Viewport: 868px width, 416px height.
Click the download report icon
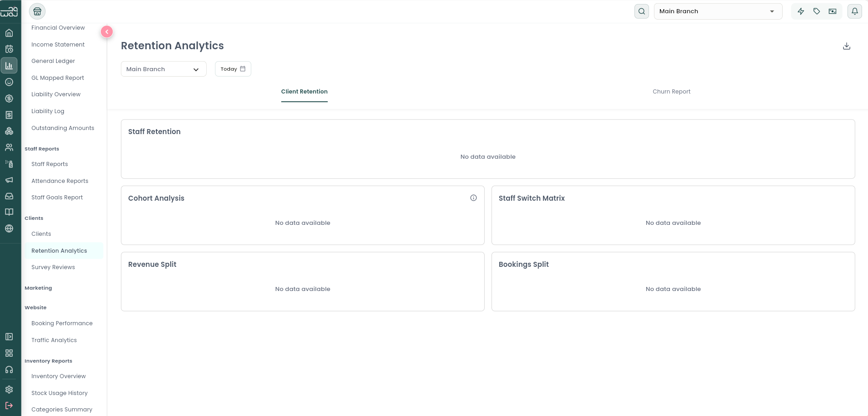(847, 46)
